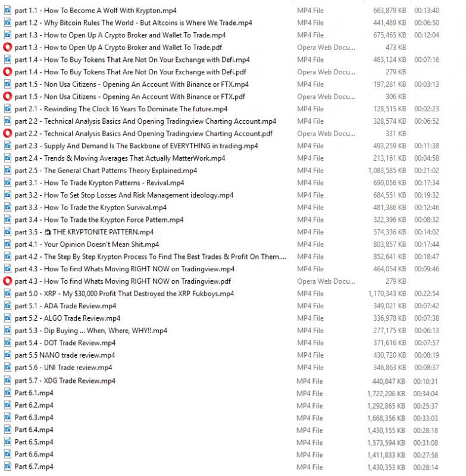
Task: Click MP4 icon for part 2.1 Rewinding The Clock
Action: coord(8,109)
